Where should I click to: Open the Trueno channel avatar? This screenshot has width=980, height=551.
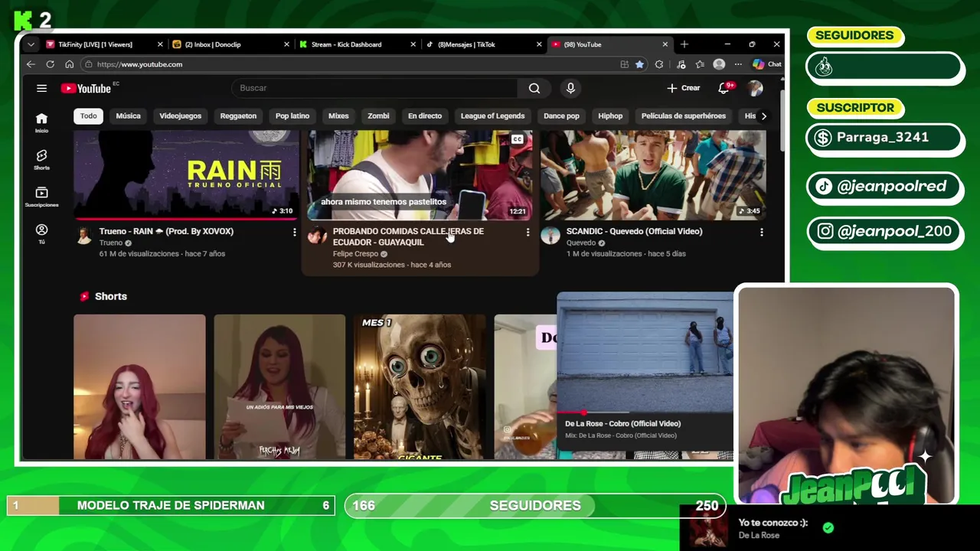click(x=83, y=236)
